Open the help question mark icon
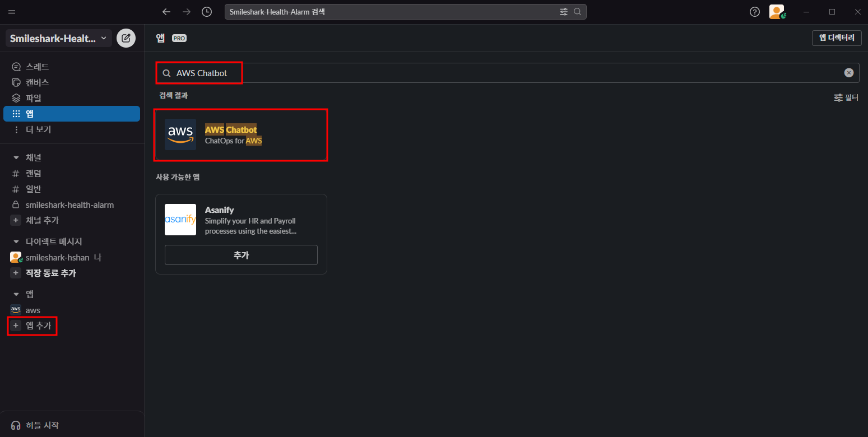868x437 pixels. 755,12
